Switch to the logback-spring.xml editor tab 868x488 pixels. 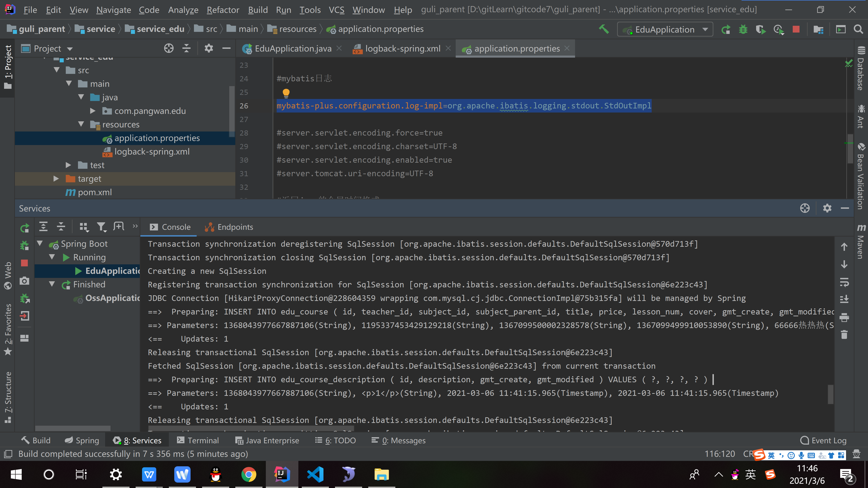tap(402, 49)
